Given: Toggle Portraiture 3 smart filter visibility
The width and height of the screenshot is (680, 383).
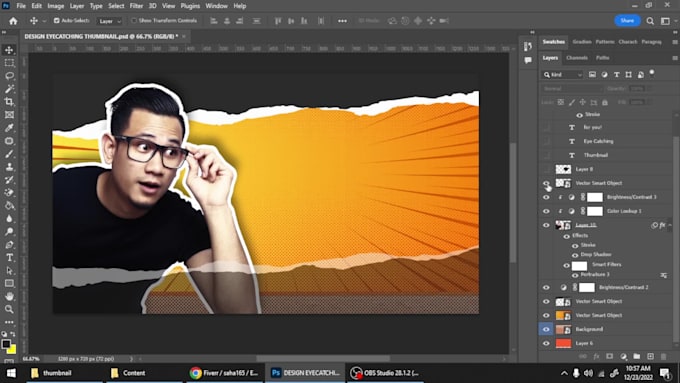Looking at the screenshot, I should pos(575,275).
